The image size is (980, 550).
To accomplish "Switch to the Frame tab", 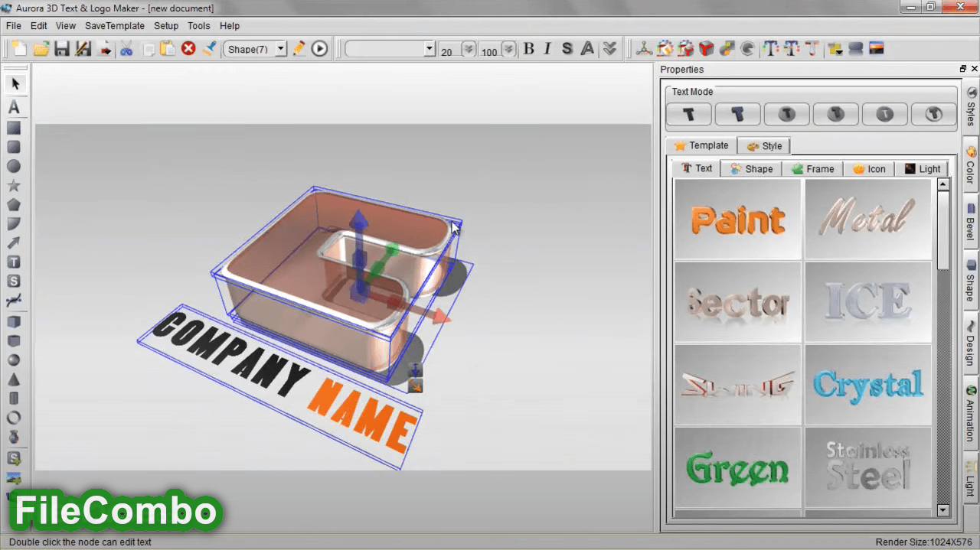I will 813,168.
